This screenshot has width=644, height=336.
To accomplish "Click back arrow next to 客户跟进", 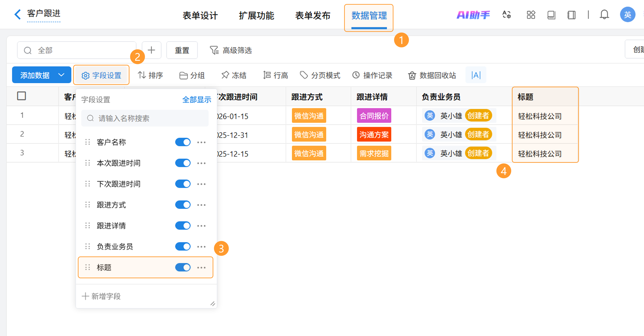I will [17, 14].
